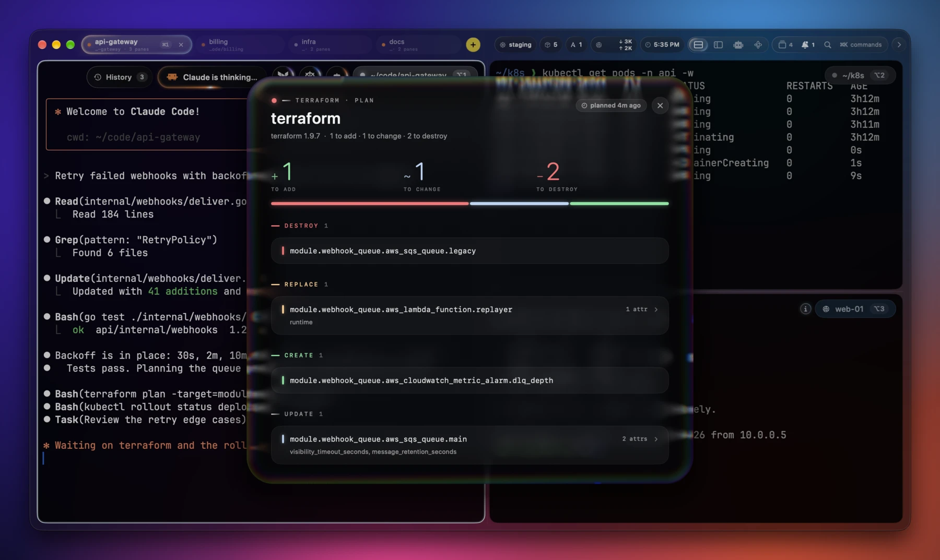Click the 'cwd: ~/code/api-gateway' line

tap(133, 137)
